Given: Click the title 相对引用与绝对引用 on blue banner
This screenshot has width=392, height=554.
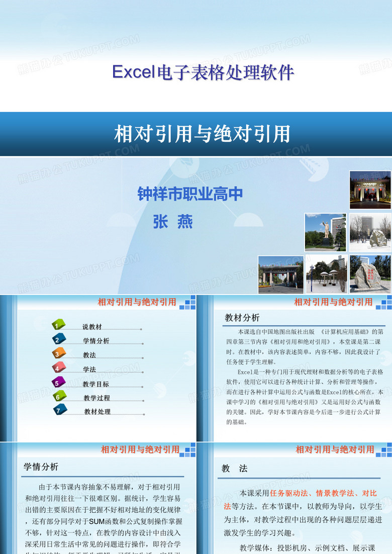Looking at the screenshot, I should tap(203, 134).
